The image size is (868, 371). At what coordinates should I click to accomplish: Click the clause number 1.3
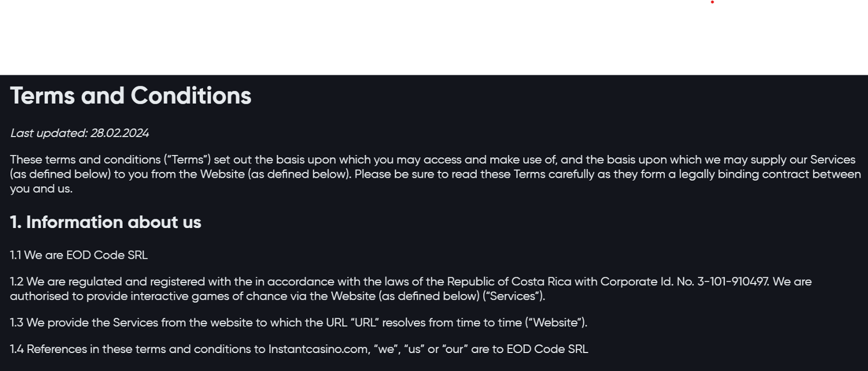click(17, 323)
